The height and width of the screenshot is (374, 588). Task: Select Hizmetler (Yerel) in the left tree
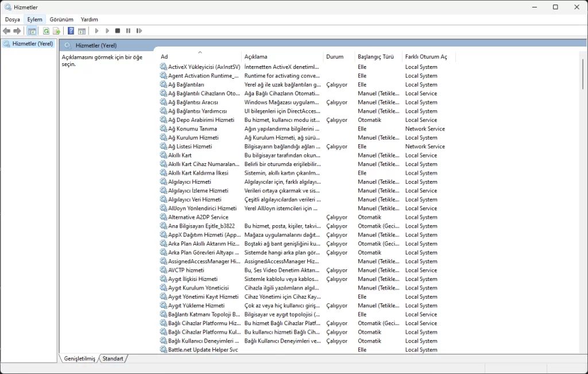click(32, 44)
